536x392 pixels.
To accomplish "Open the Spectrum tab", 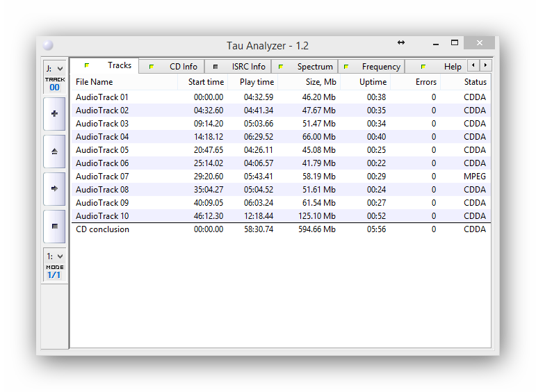I will tap(305, 67).
